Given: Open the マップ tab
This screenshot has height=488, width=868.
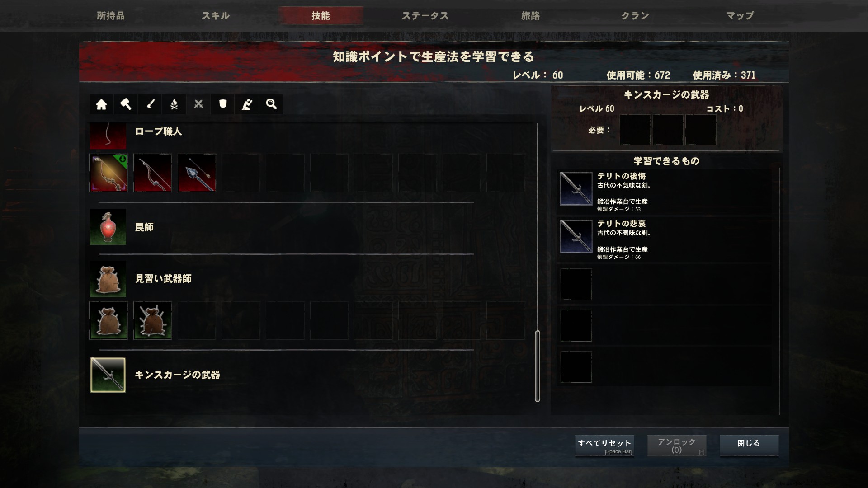Looking at the screenshot, I should (740, 16).
